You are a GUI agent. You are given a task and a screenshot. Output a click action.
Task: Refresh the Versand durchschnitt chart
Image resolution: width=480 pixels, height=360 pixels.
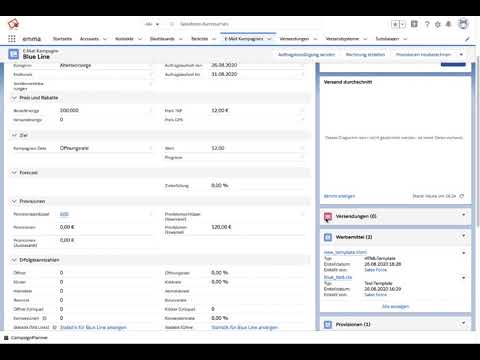(462, 196)
